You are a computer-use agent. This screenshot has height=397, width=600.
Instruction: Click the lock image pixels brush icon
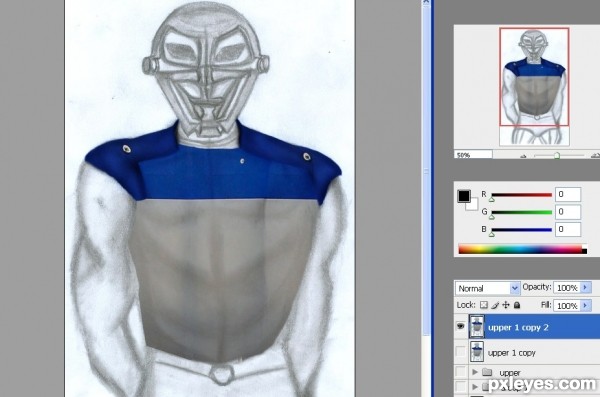495,305
